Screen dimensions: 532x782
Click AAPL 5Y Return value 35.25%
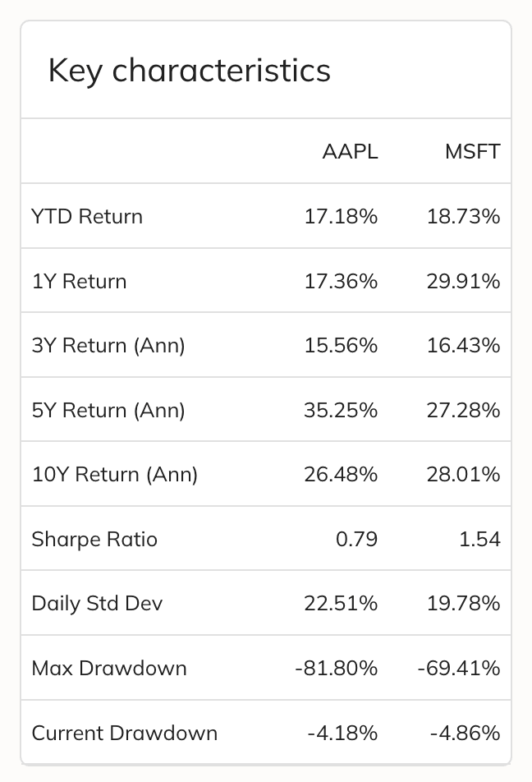(x=341, y=410)
